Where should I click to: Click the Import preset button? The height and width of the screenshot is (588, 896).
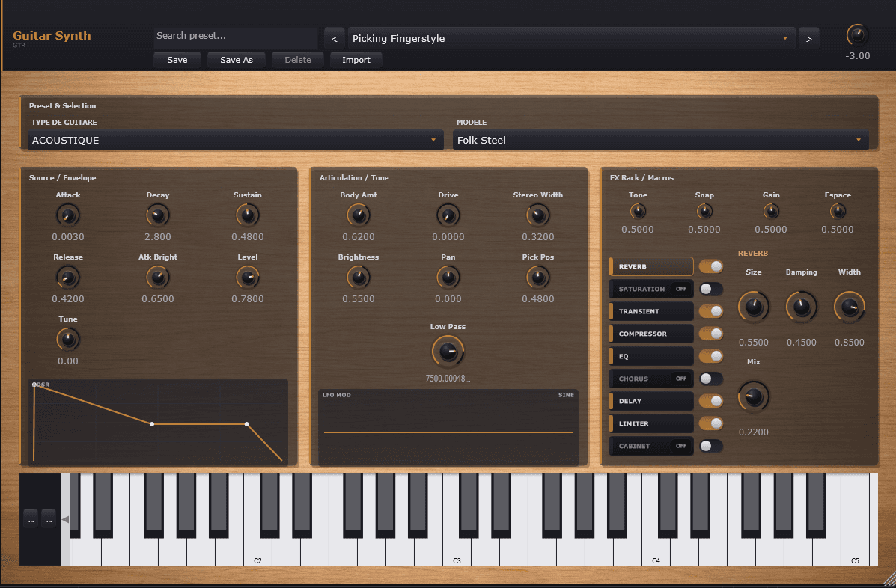[356, 60]
